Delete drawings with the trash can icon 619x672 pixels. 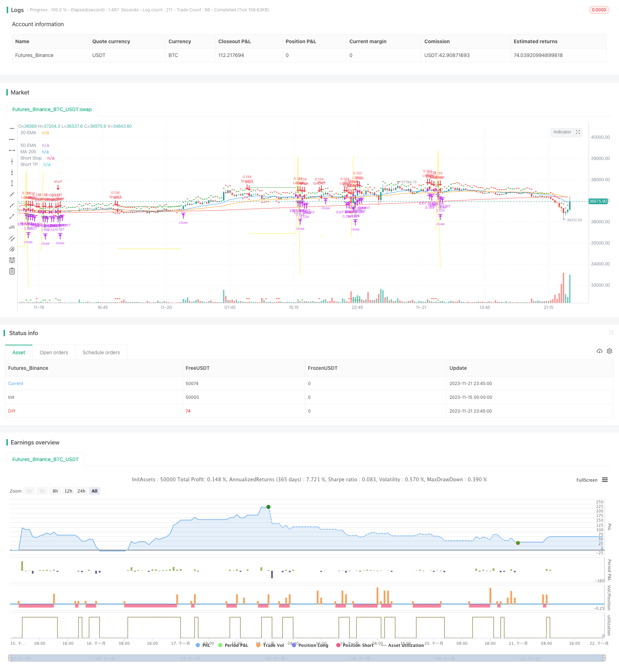[x=12, y=271]
